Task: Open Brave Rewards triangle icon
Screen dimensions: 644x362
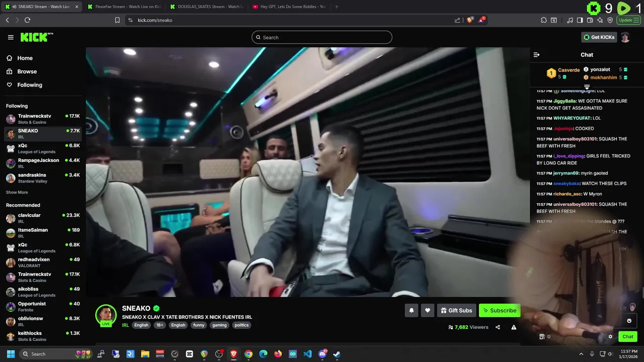Action: coord(481,20)
